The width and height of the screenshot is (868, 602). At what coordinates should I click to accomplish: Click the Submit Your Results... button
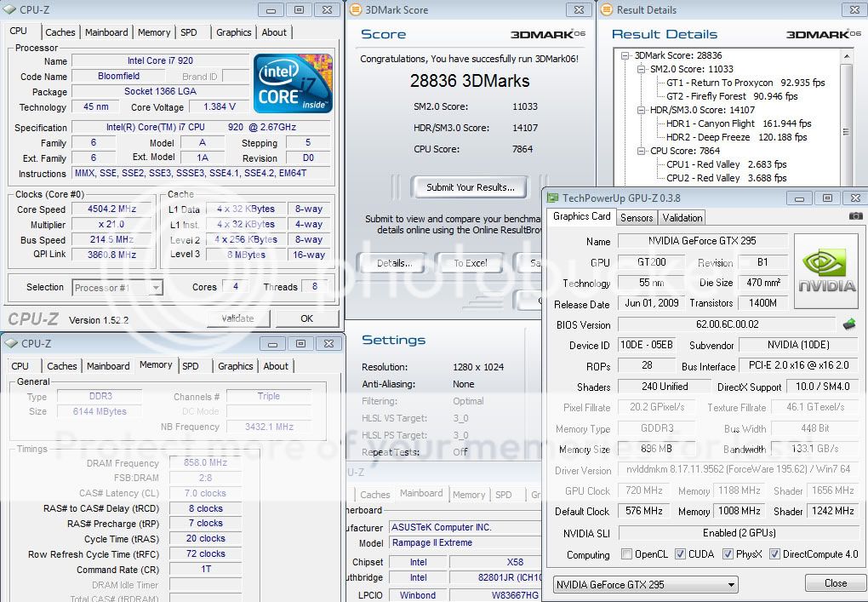[x=470, y=187]
